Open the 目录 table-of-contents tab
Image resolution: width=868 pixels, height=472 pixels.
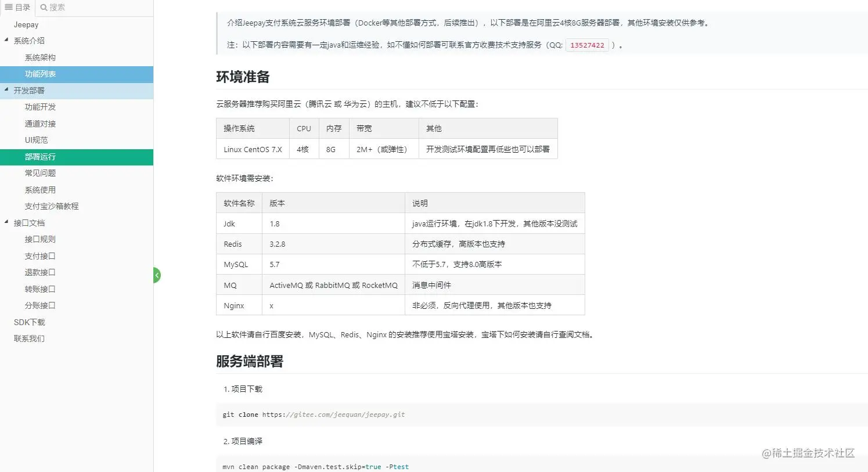pyautogui.click(x=17, y=8)
